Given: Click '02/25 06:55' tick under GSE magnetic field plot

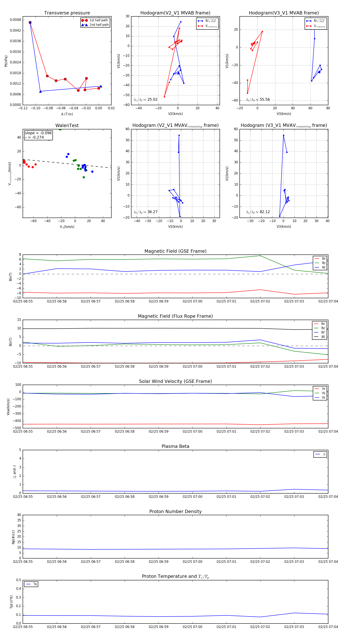Looking at the screenshot, I should tap(23, 301).
